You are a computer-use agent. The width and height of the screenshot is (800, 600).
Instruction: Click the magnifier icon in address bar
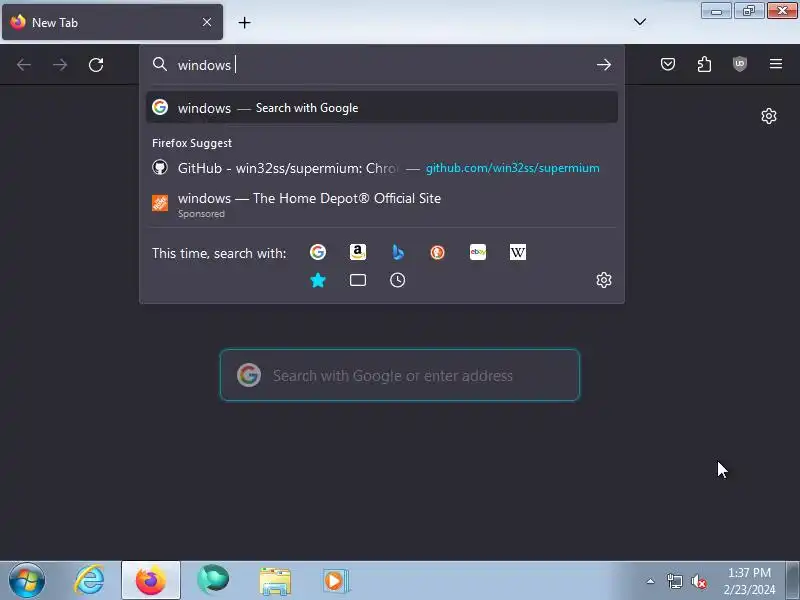point(160,64)
